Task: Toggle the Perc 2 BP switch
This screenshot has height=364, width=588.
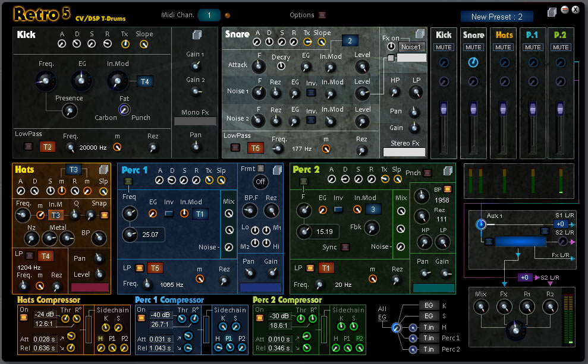Action: [x=447, y=189]
